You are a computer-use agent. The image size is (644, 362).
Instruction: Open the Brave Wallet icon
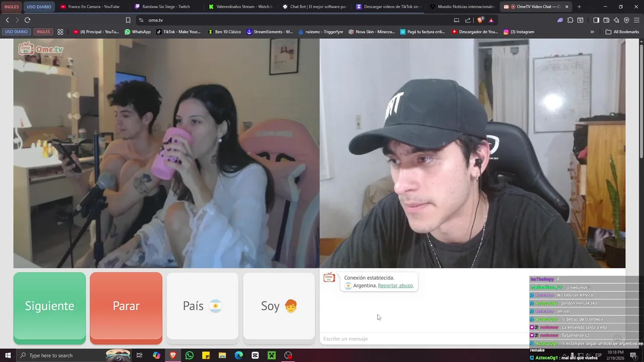coord(606,20)
